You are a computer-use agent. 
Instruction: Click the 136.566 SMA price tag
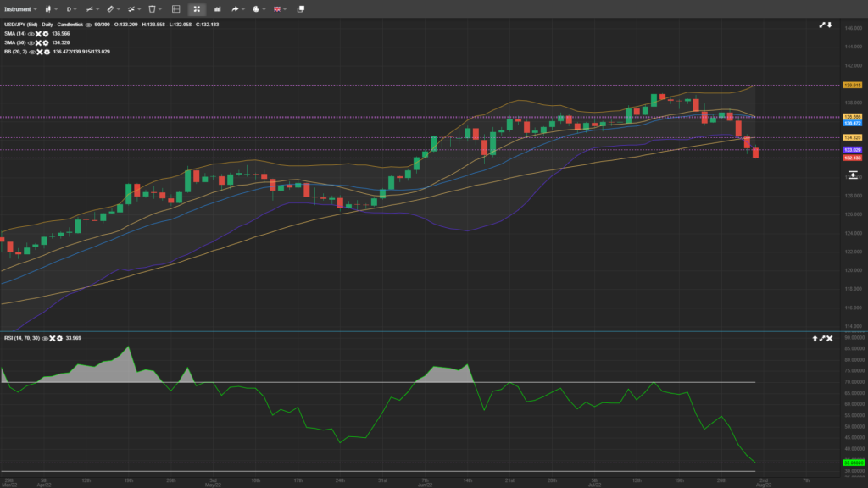[853, 117]
